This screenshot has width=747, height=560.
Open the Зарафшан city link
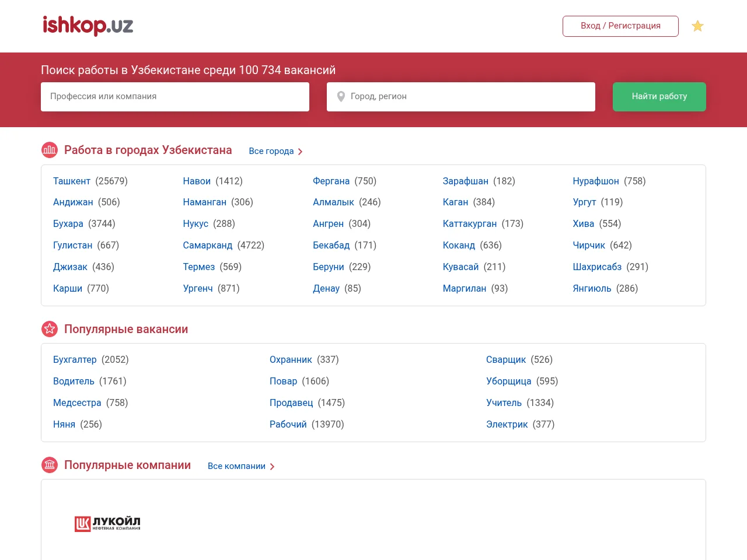pyautogui.click(x=466, y=181)
